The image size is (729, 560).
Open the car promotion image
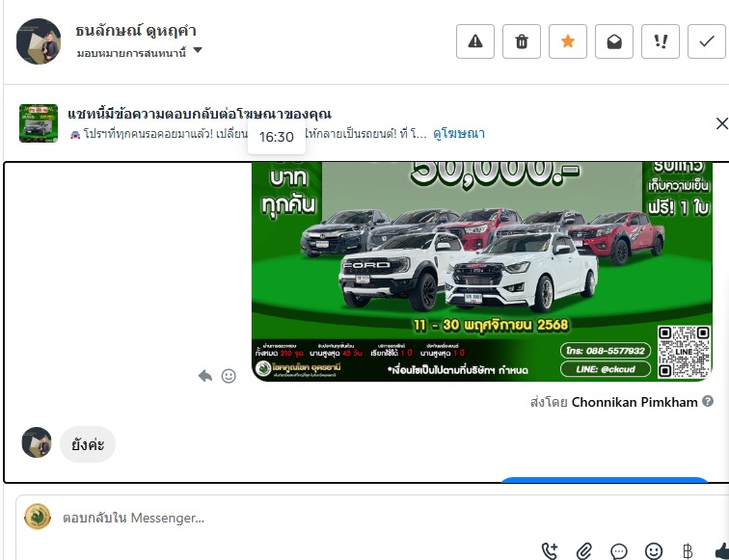point(482,272)
